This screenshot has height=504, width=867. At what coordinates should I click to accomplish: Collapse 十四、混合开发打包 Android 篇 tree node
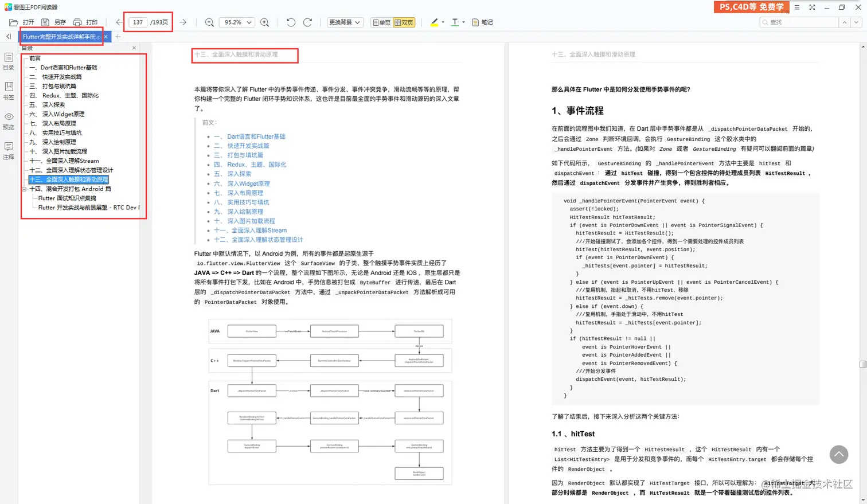click(x=25, y=189)
